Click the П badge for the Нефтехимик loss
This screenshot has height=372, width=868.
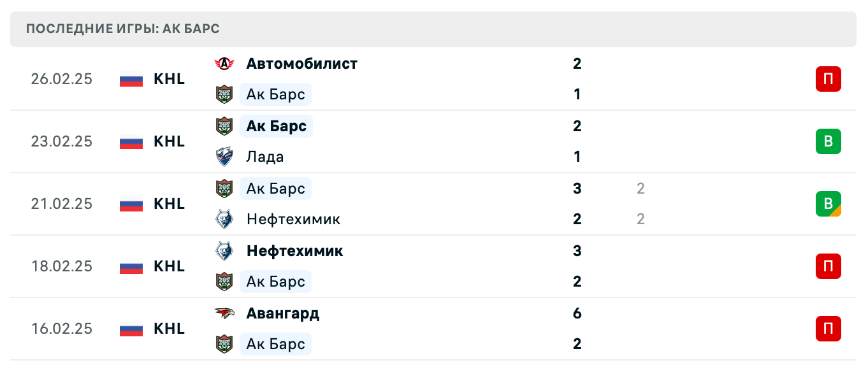(828, 266)
